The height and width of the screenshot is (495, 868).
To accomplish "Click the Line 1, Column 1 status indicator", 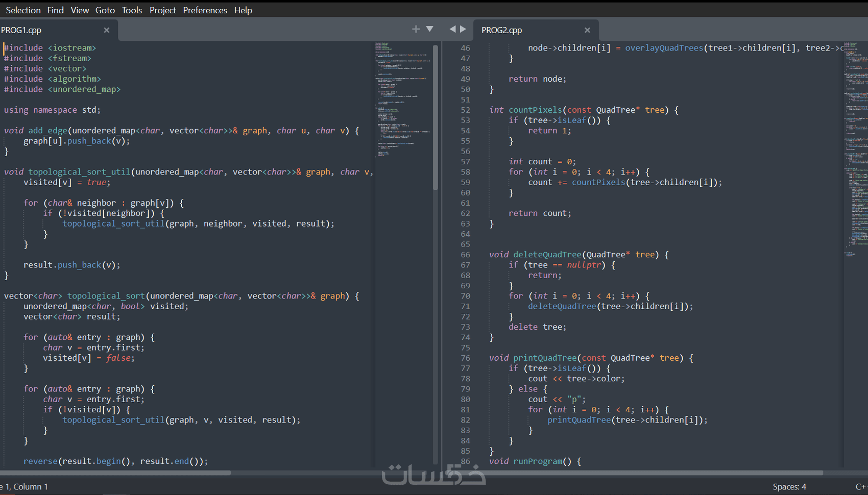I will pos(24,486).
